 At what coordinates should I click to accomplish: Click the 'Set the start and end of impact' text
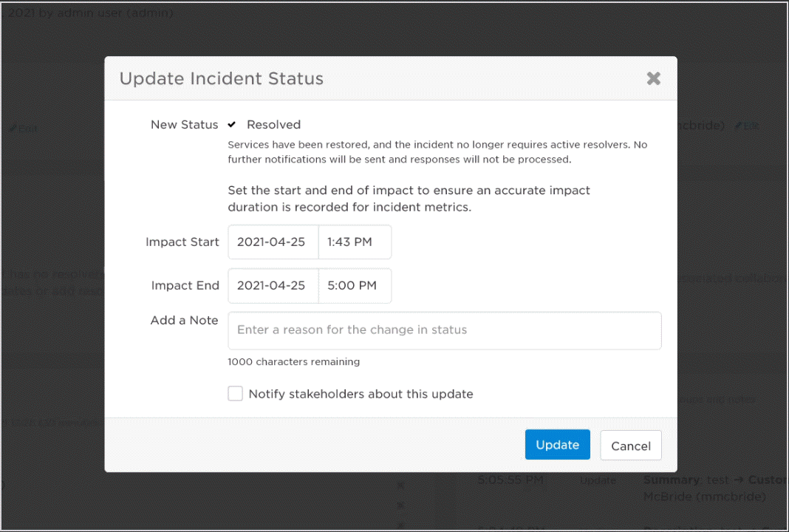(409, 199)
